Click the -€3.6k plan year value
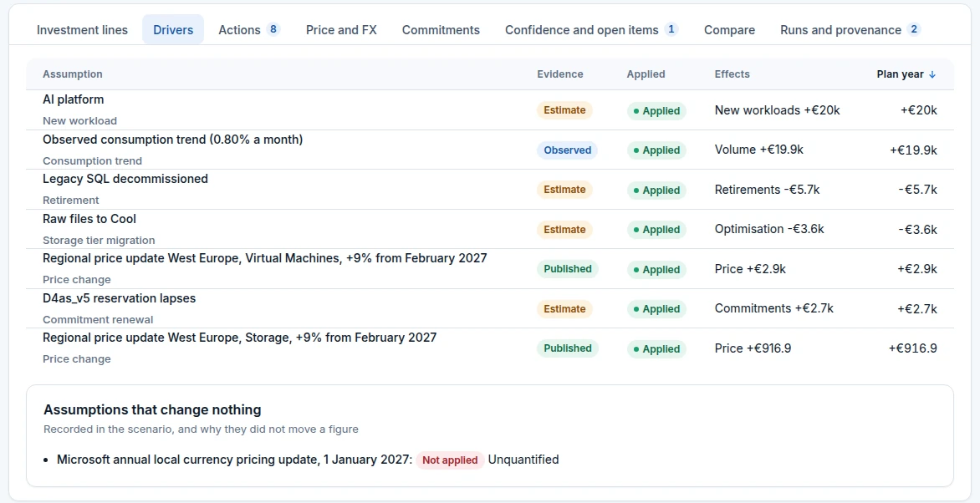This screenshot has height=503, width=980. click(917, 229)
